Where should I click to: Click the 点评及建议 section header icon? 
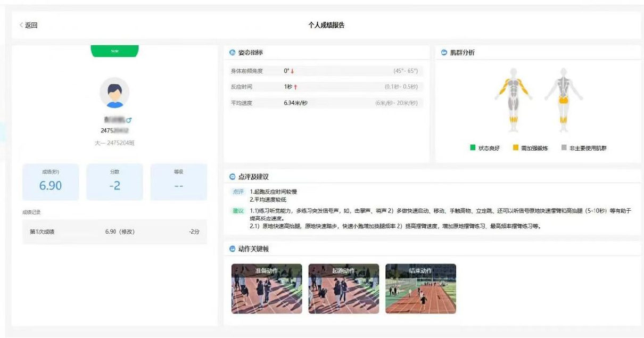tap(232, 177)
